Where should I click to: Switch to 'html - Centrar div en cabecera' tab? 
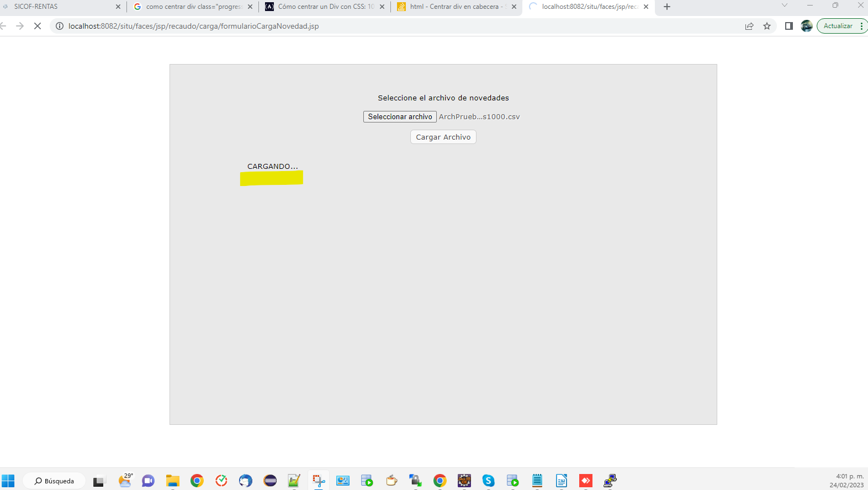(x=453, y=7)
